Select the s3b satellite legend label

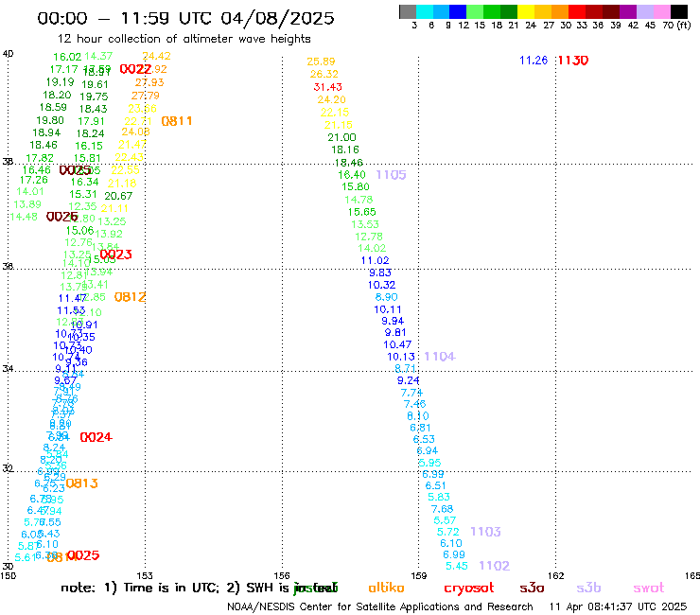[x=588, y=588]
